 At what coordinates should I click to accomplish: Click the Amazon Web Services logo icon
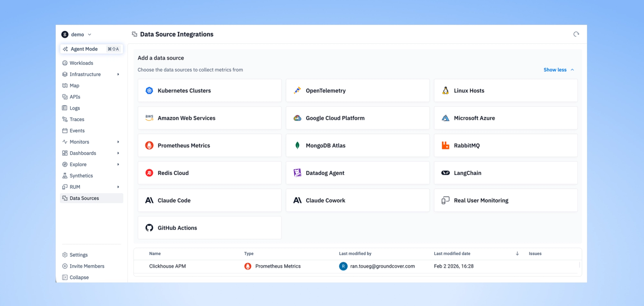(x=149, y=118)
